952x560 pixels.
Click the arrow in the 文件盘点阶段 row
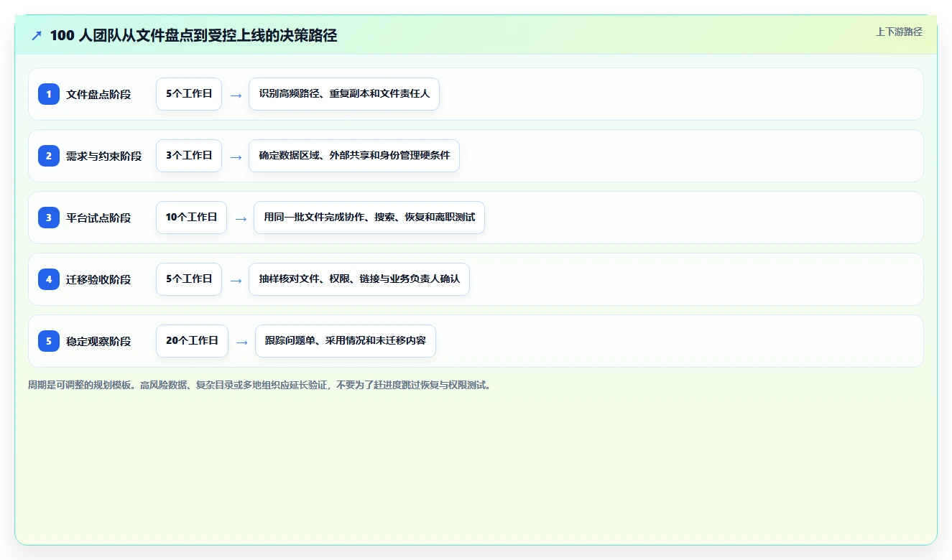236,95
